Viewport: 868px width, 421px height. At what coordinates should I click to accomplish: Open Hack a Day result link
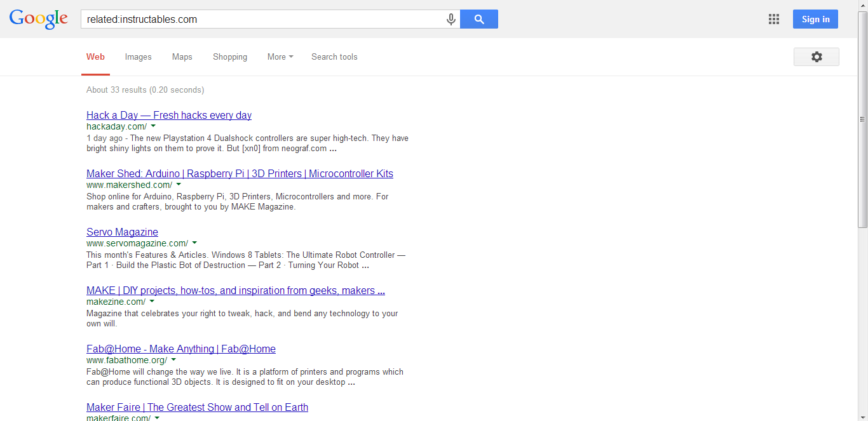(169, 115)
